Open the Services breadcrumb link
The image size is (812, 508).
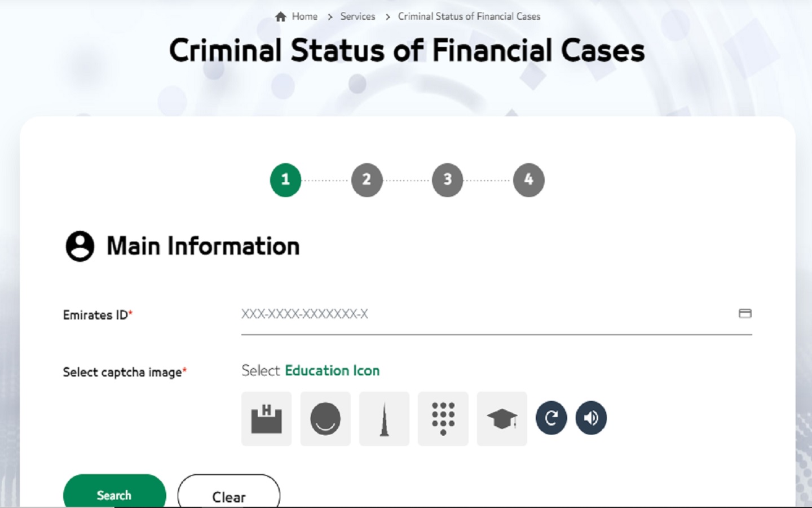pos(358,17)
